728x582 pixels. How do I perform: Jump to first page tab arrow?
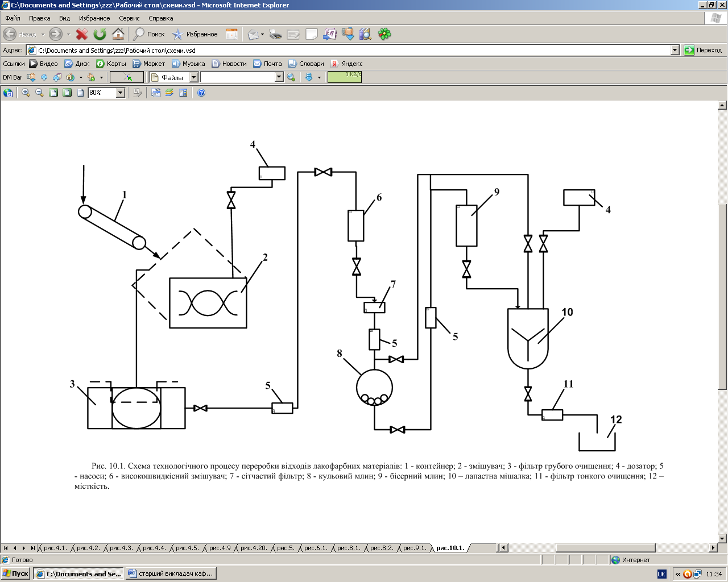pos(6,548)
